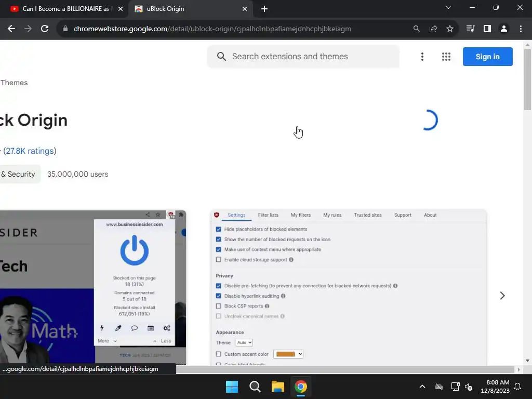Select the uBlock Origin tab
This screenshot has height=399, width=532.
coord(190,9)
